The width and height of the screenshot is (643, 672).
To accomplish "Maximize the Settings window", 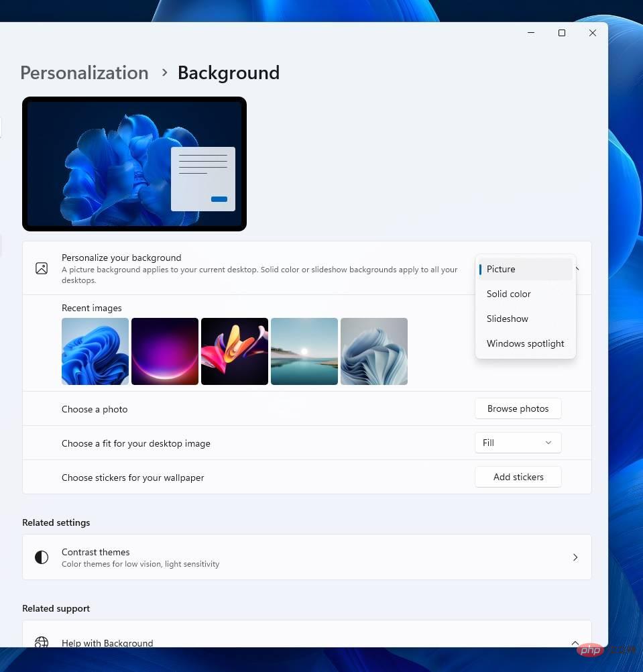I will tap(562, 33).
